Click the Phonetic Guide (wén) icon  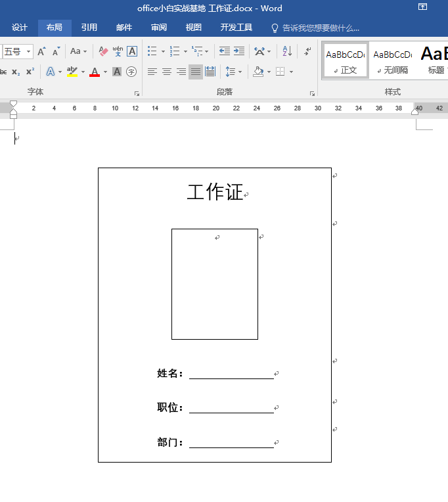(x=118, y=51)
